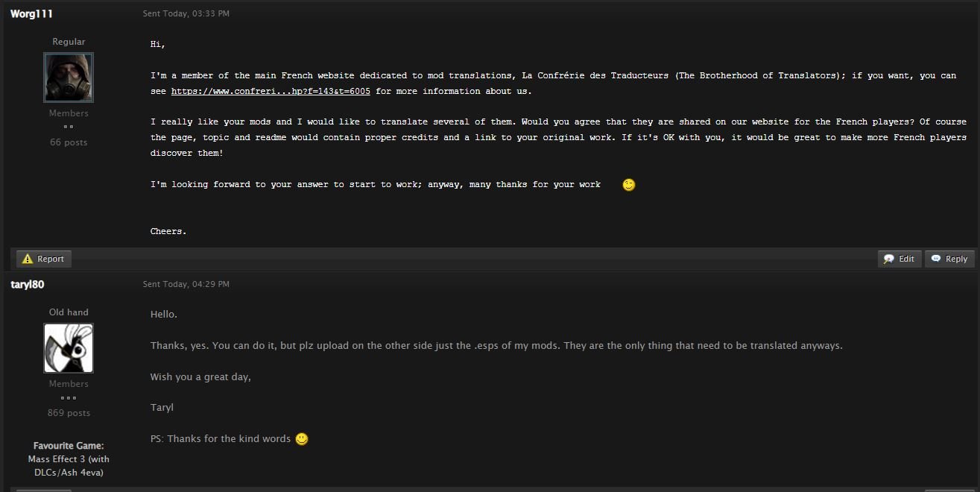Click the '869 posts' count under taryl80

pos(69,413)
